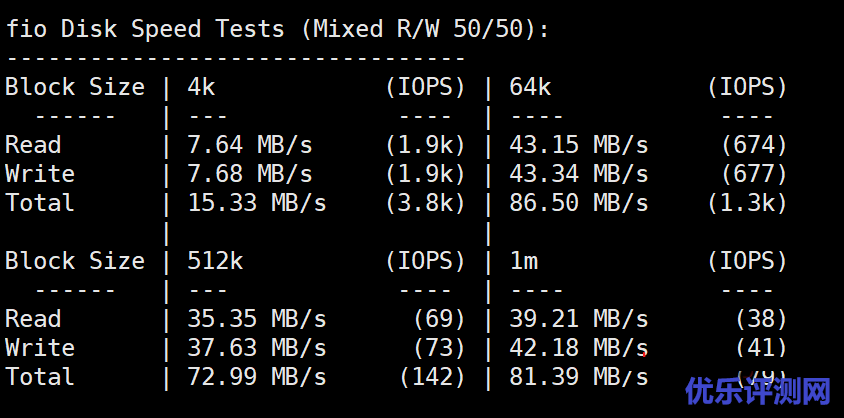The image size is (844, 418).
Task: Click the fio Disk Speed Tests title line
Action: (277, 29)
